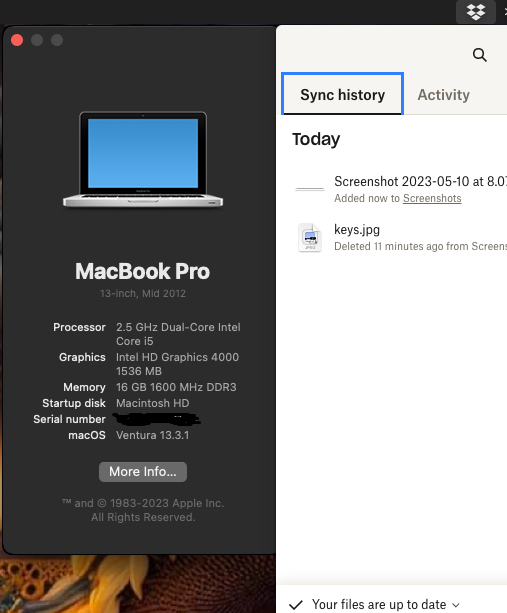The width and height of the screenshot is (507, 613).
Task: Expand the files up to date chevron
Action: click(x=456, y=605)
